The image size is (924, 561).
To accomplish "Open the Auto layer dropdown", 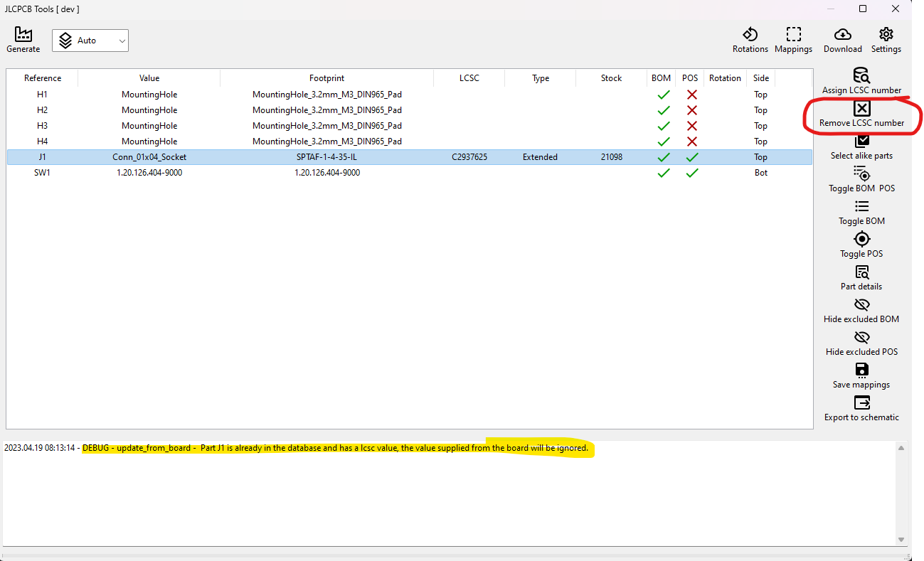I will coord(90,40).
